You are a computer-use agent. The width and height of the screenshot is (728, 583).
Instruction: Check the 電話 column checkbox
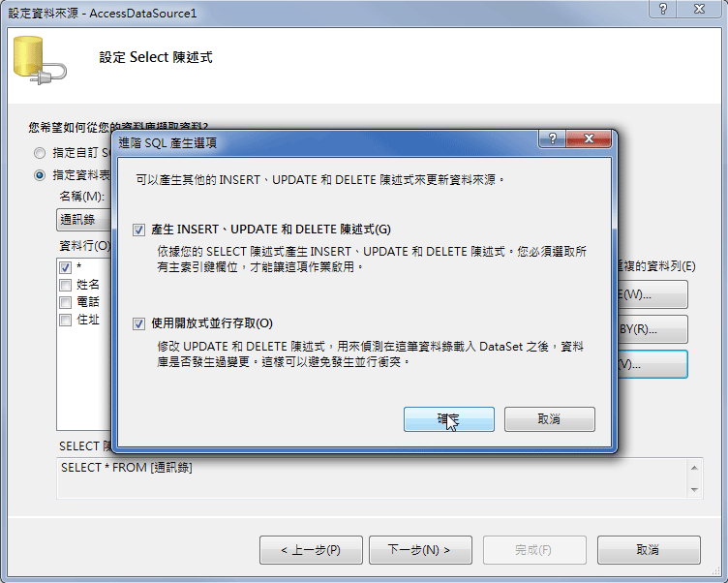[66, 302]
